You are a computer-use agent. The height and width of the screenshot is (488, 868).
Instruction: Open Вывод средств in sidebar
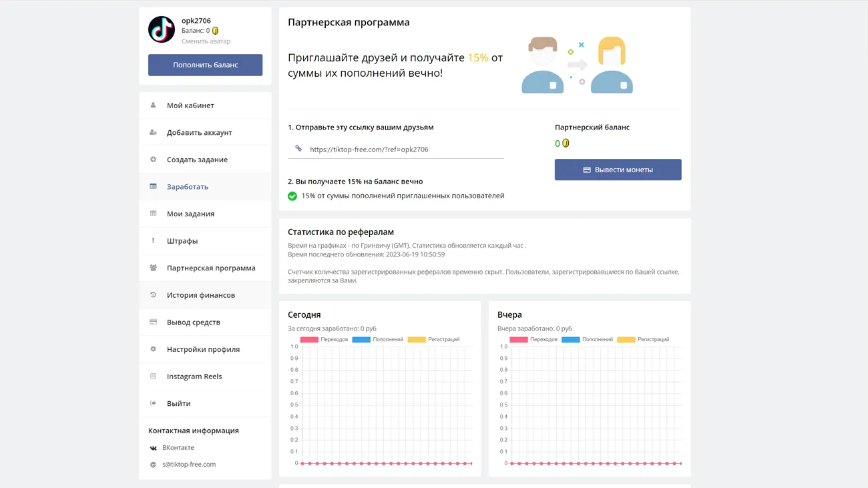(x=193, y=322)
